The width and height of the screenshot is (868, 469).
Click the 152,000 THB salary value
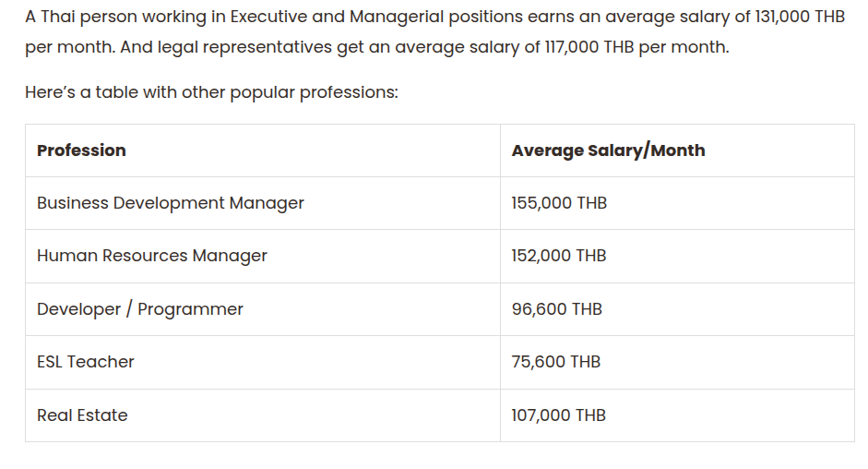click(559, 256)
